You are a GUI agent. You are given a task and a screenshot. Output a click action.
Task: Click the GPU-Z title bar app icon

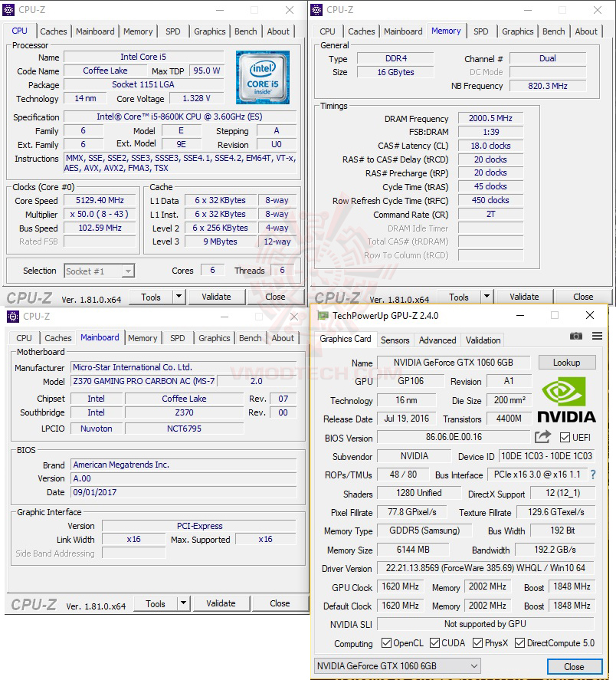(323, 315)
